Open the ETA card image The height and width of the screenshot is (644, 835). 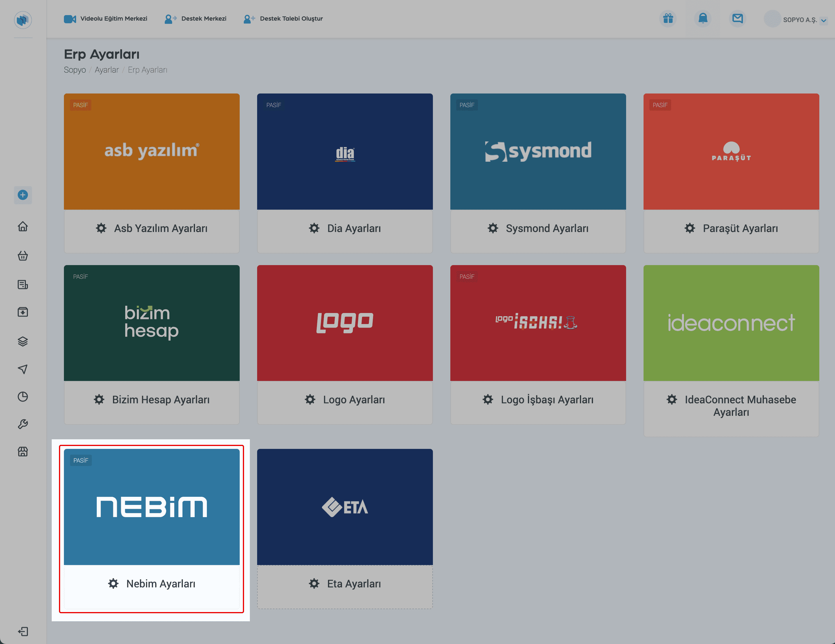[345, 507]
